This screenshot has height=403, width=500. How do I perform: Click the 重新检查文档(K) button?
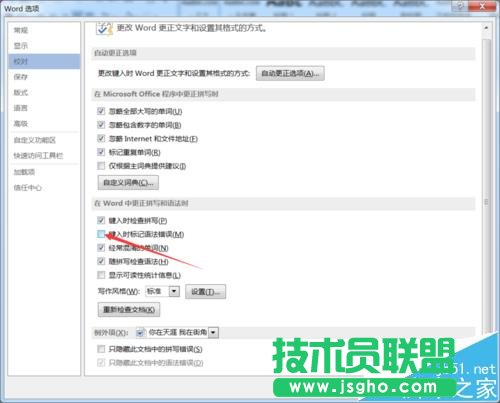point(129,310)
